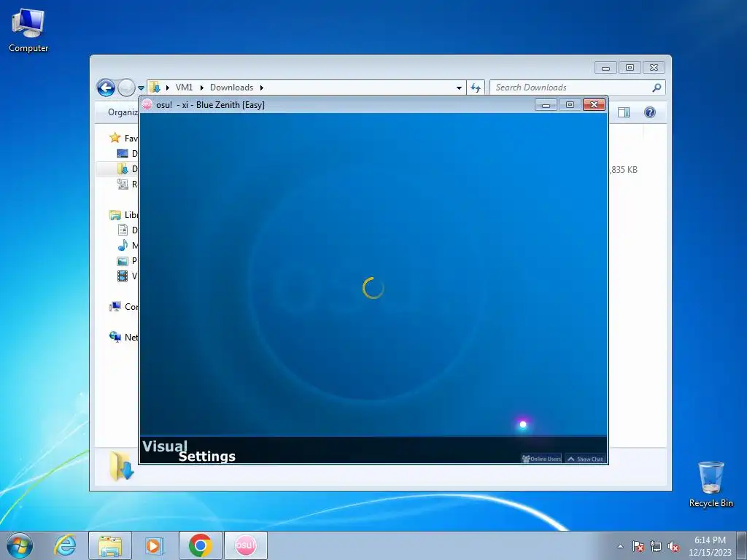Click Windows Explorer taskbar button
The height and width of the screenshot is (560, 747).
tap(110, 545)
